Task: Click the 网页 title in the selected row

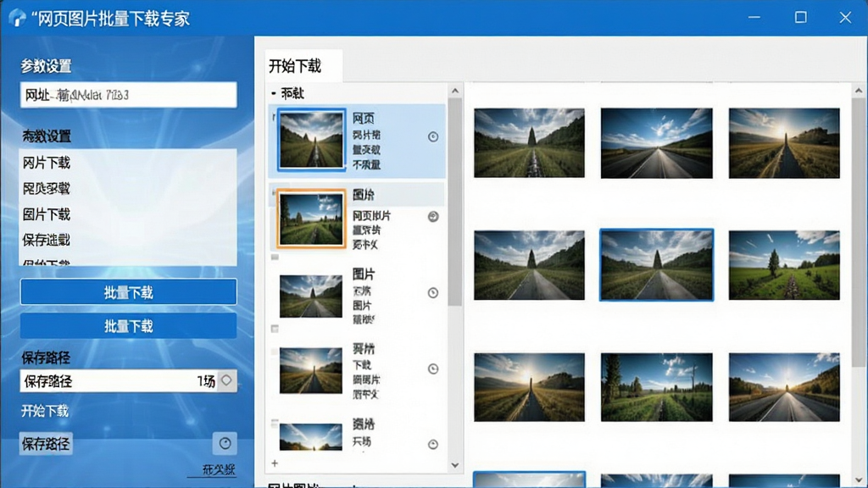Action: [x=364, y=118]
